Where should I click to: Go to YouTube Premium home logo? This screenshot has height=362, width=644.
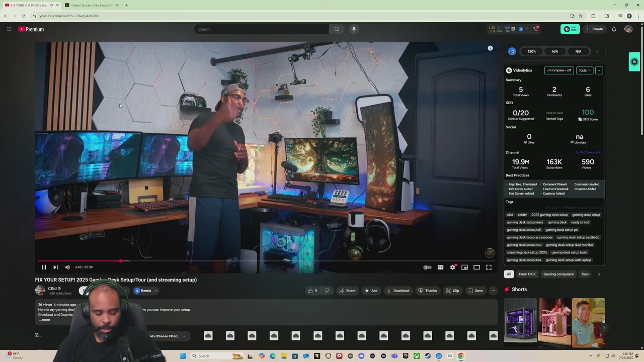tap(31, 29)
